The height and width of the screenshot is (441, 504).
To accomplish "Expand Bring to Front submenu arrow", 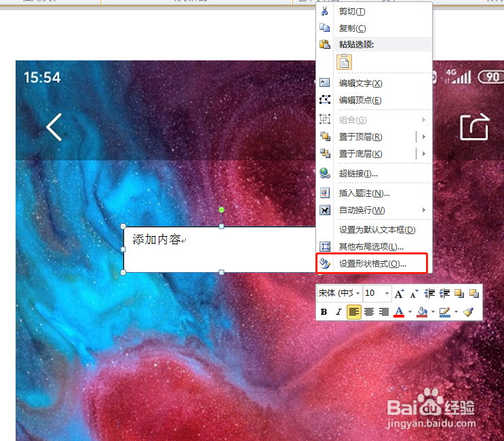I will (424, 136).
